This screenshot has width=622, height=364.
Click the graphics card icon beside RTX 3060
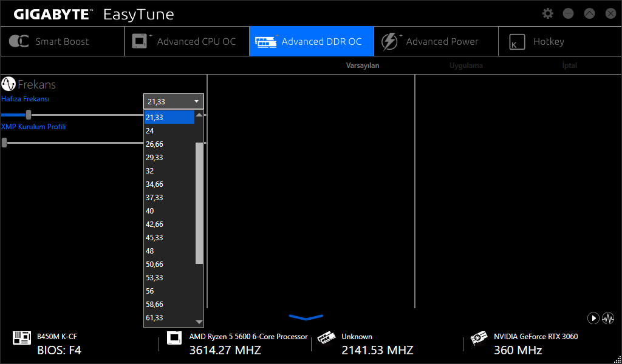click(x=479, y=339)
